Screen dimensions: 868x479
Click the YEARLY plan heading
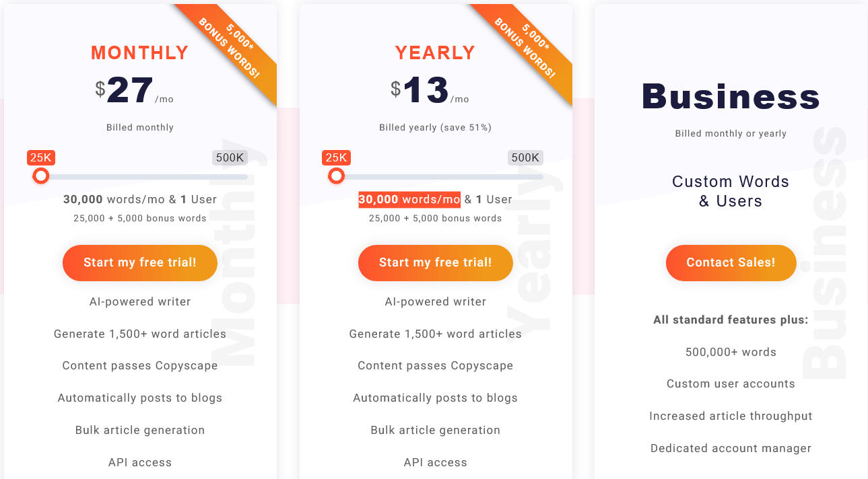(436, 53)
